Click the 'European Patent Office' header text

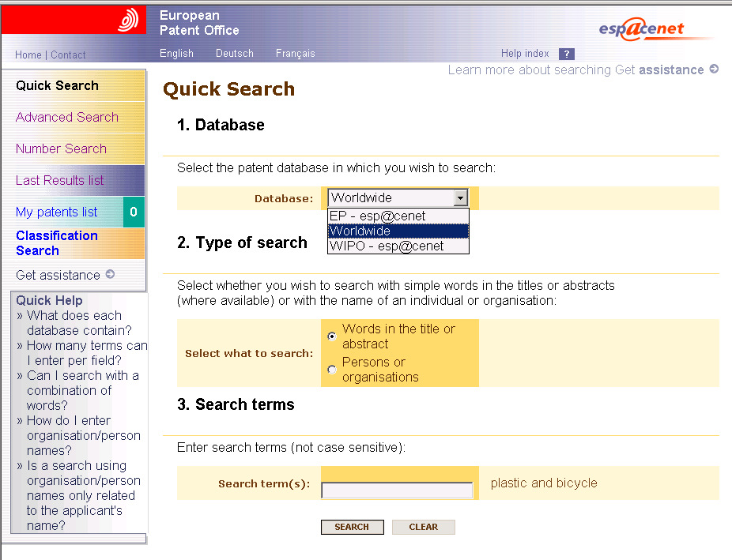pyautogui.click(x=199, y=23)
